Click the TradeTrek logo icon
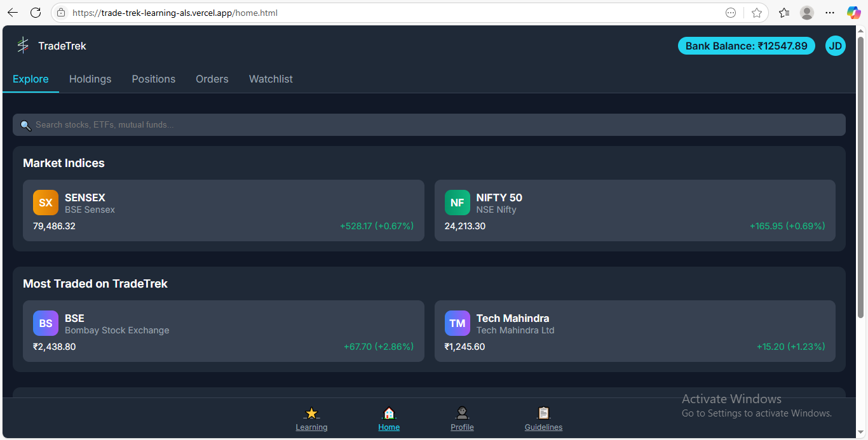 23,46
